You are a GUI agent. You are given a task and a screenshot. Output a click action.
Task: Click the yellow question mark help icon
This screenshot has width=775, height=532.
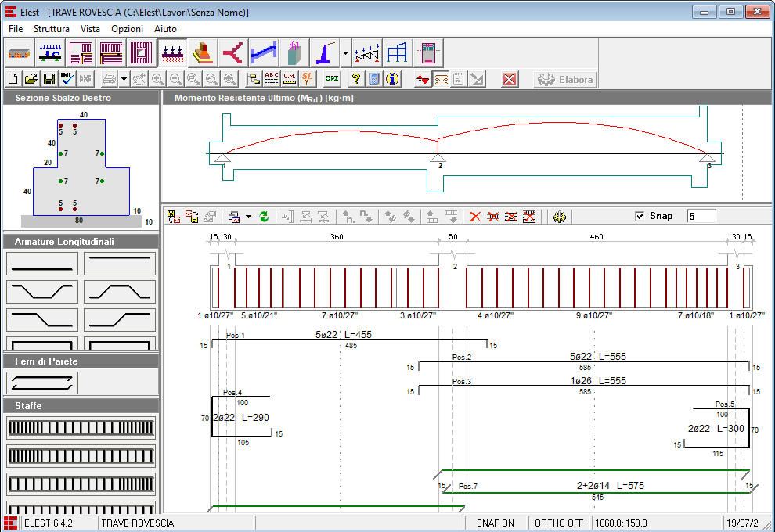point(355,79)
